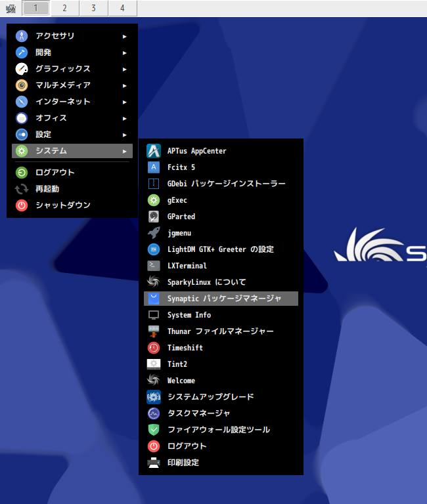The image size is (427, 504).
Task: Open the LXTerminal entry label
Action: (187, 266)
